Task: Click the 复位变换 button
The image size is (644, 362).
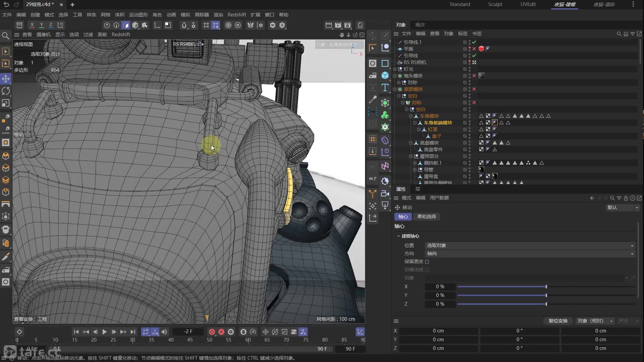Action: click(x=558, y=321)
